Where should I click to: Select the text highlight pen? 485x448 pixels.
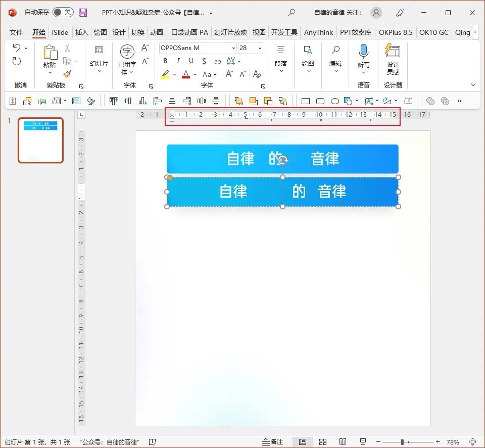(165, 74)
